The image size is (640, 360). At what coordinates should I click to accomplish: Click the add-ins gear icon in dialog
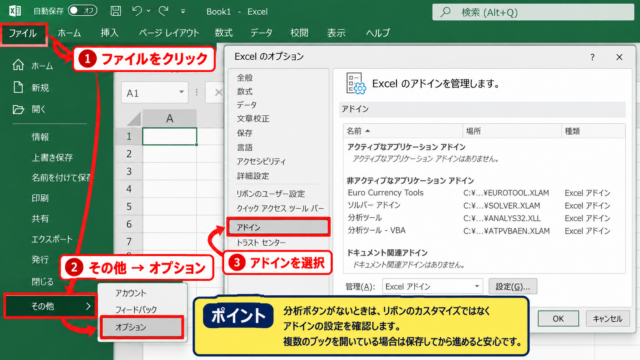[x=356, y=84]
